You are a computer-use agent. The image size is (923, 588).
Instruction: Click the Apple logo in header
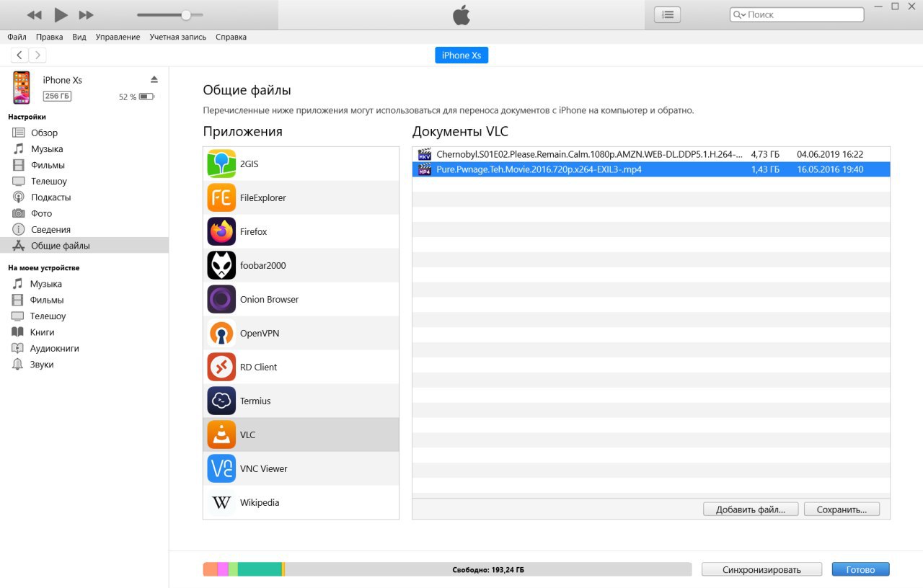click(461, 14)
